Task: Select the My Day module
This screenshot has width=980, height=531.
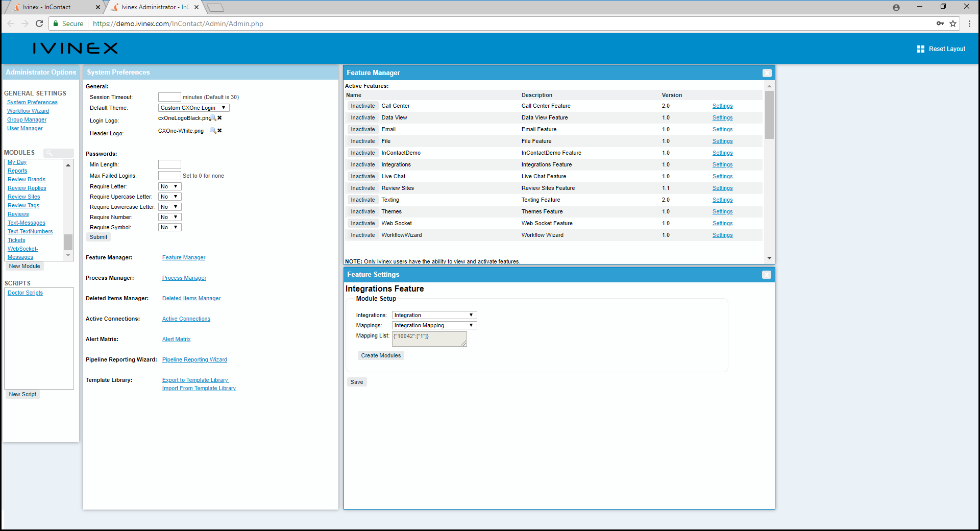Action: [17, 162]
